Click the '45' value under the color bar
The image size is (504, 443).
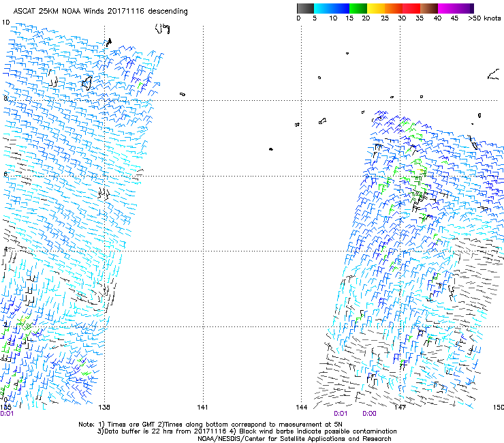click(x=454, y=18)
